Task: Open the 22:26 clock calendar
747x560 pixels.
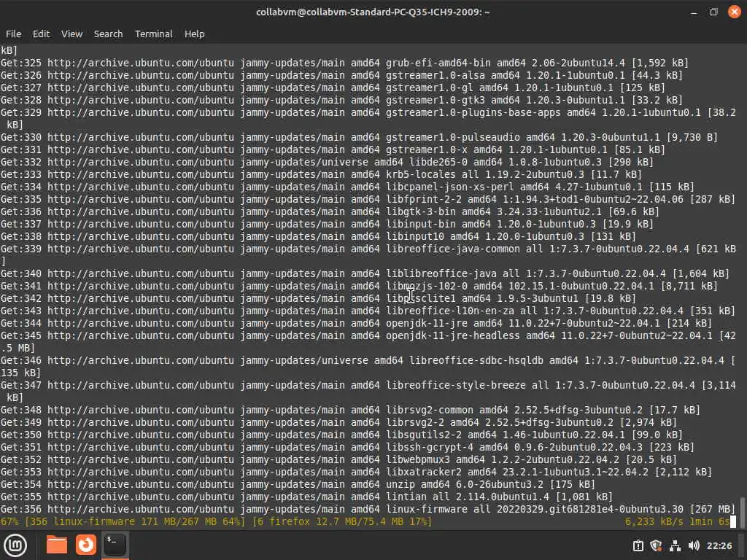Action: (x=719, y=545)
